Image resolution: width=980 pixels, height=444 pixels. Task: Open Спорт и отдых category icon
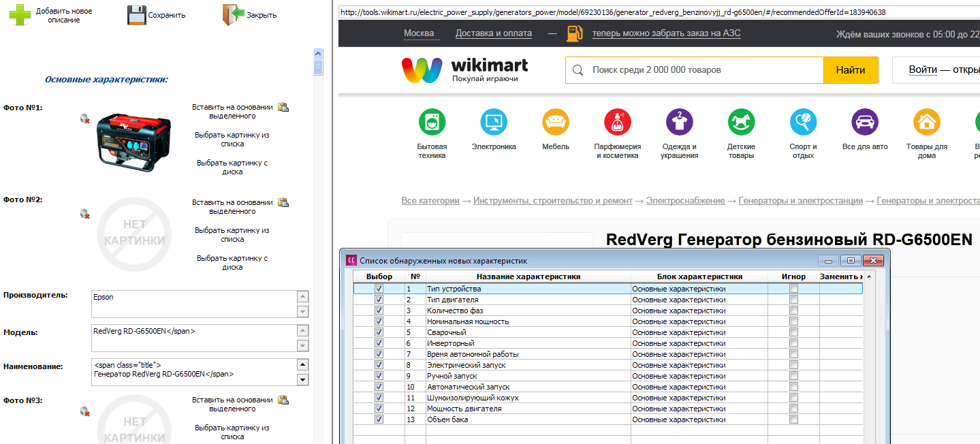click(803, 122)
